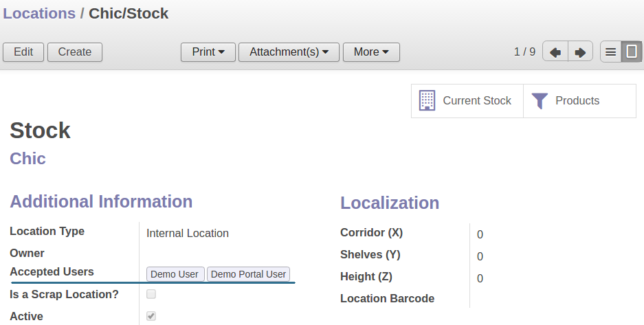Open the Print dropdown
Screen dimensions: 644x325
[208, 52]
